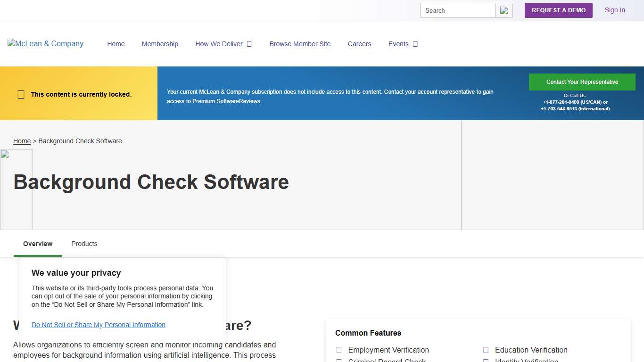Open the Membership navigation menu
This screenshot has height=362, width=644.
point(160,44)
